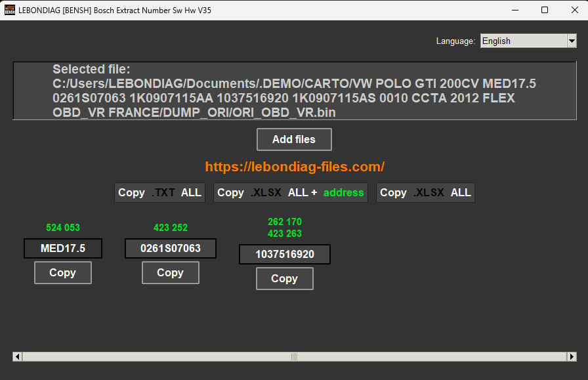This screenshot has width=588, height=380.
Task: Click the horizontal scrollbar left arrow
Action: pos(18,356)
